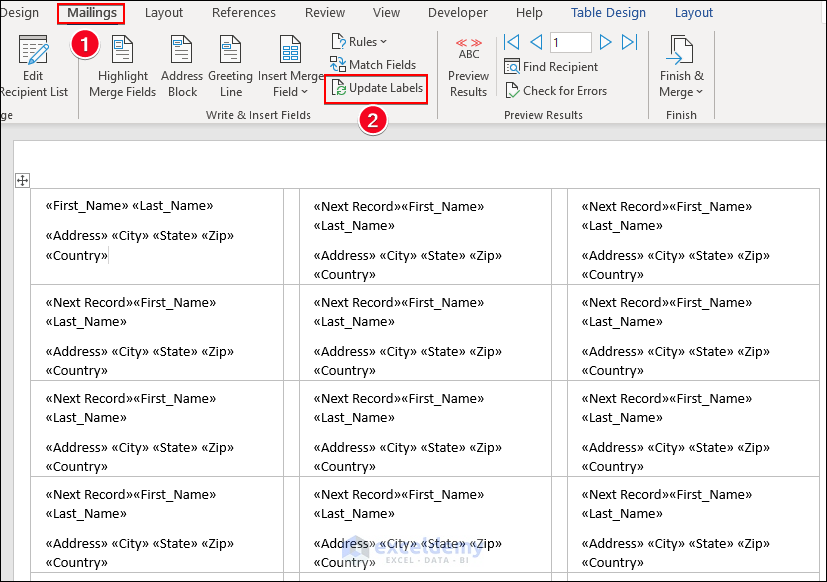
Task: Go to next record arrow
Action: (x=606, y=42)
